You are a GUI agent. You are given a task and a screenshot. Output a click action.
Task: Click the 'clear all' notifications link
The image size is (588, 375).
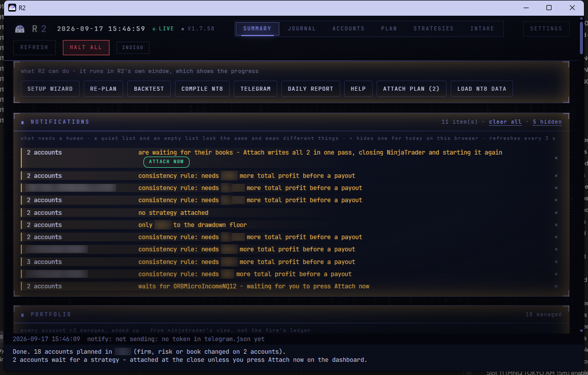505,122
